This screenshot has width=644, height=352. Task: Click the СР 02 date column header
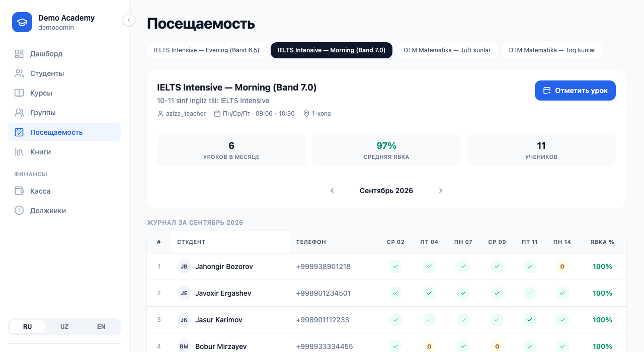395,242
